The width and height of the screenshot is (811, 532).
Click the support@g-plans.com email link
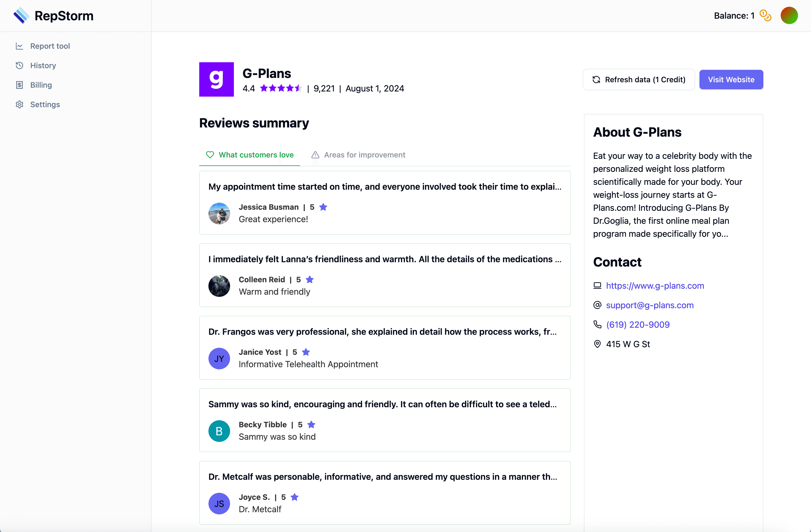click(649, 305)
